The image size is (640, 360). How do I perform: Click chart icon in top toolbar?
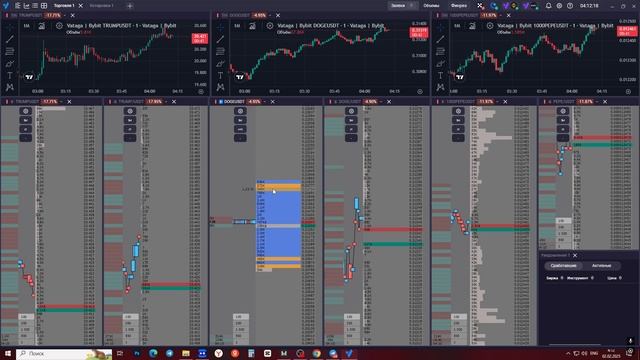(x=27, y=6)
